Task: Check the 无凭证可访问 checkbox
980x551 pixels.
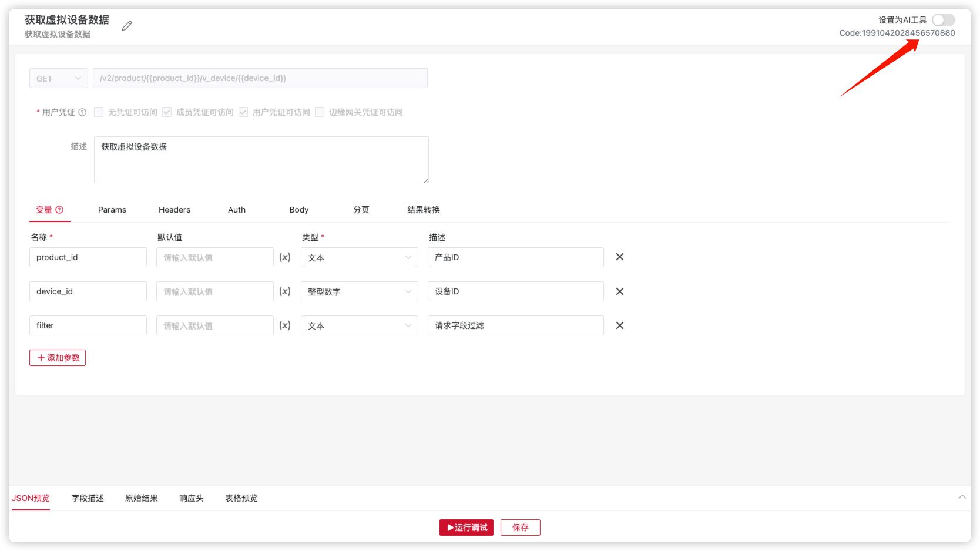Action: point(98,112)
